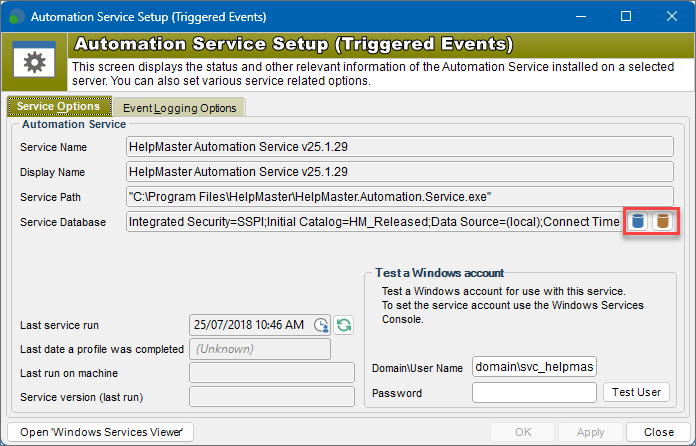The width and height of the screenshot is (696, 446).
Task: Click the 'Service Database' label
Action: (63, 222)
